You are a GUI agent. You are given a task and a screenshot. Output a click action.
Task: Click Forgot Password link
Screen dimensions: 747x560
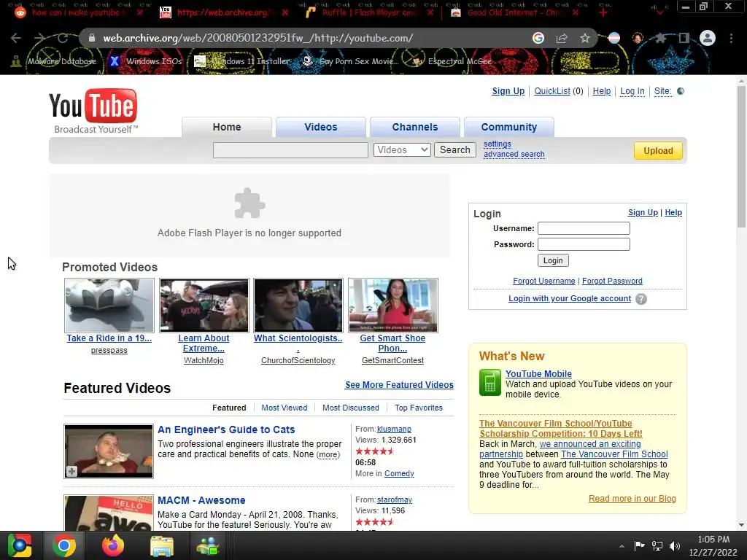[612, 281]
